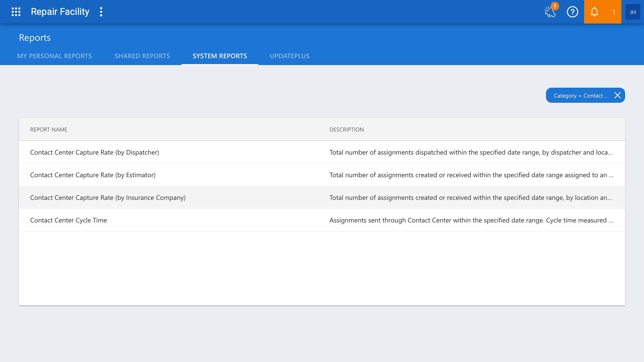The width and height of the screenshot is (644, 362).
Task: Click the notification count 1 beside the bell
Action: 614,12
